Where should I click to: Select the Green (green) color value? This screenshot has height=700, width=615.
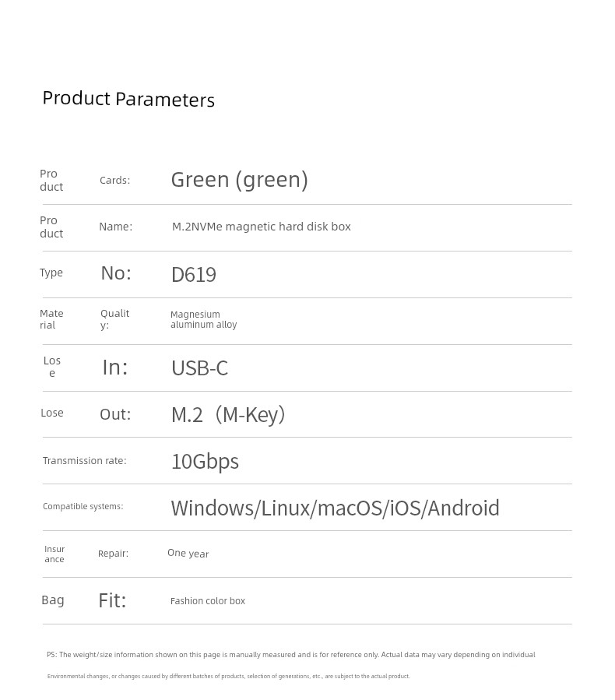tap(239, 179)
